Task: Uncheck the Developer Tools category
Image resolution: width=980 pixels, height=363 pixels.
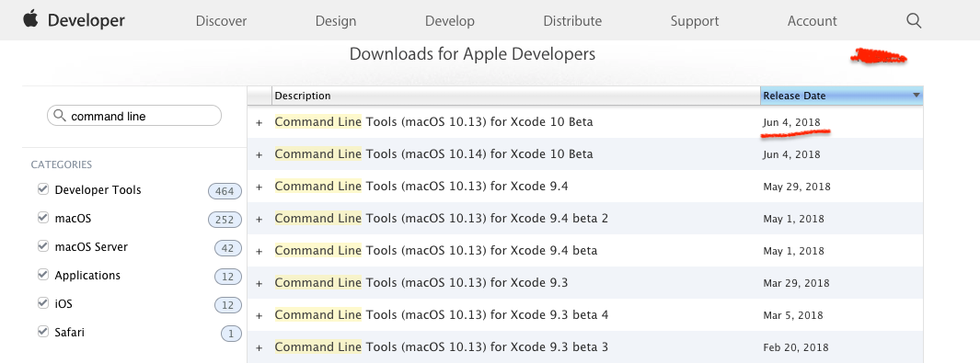Action: point(43,189)
